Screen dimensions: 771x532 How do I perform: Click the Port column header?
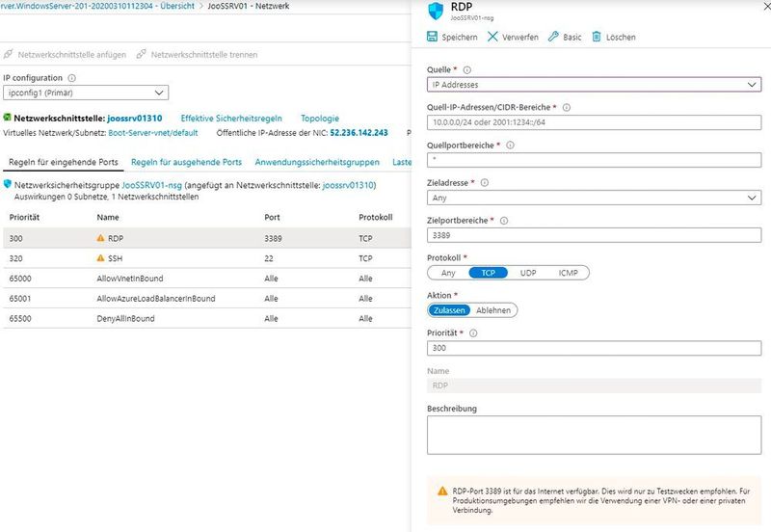coord(272,217)
